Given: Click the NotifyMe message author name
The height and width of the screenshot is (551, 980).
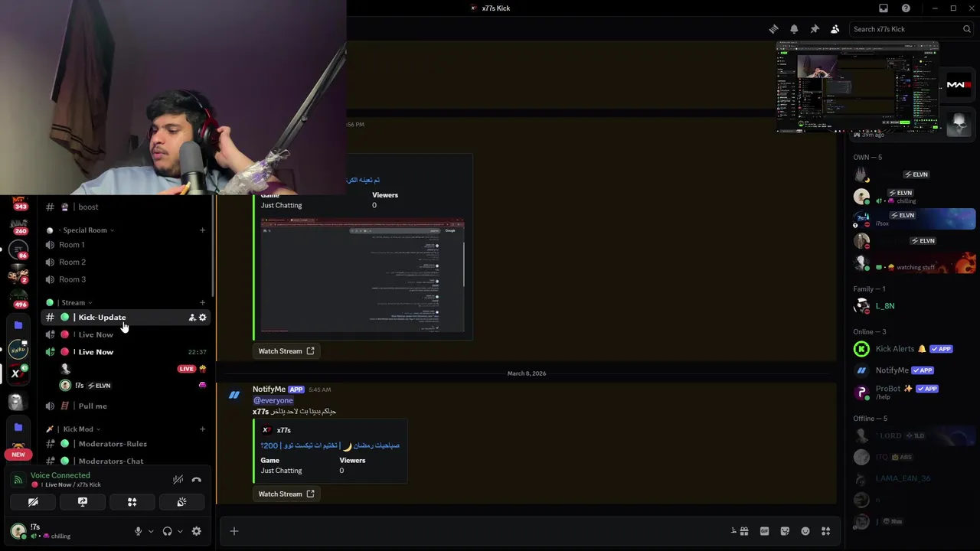Looking at the screenshot, I should pos(269,390).
